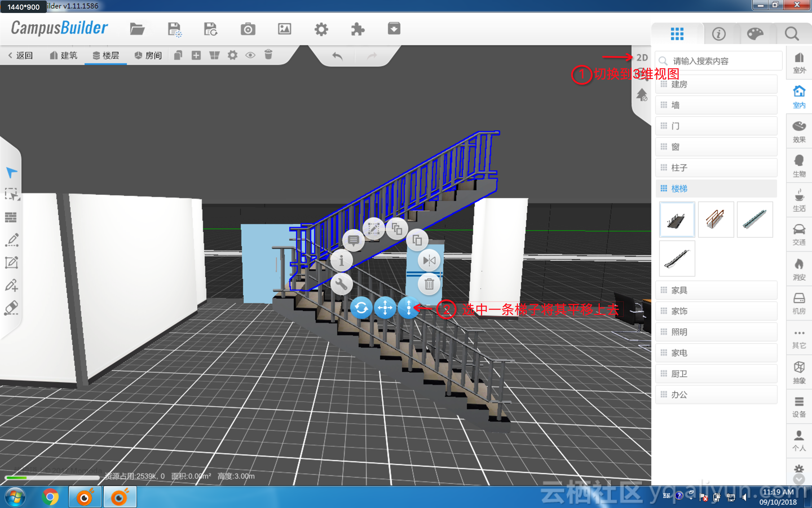
Task: Click the copy floor icon
Action: (178, 55)
